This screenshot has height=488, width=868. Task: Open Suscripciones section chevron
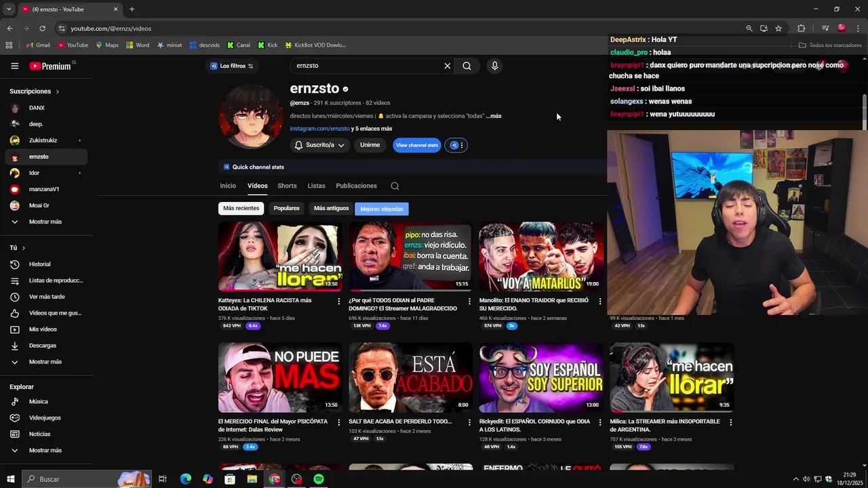58,91
